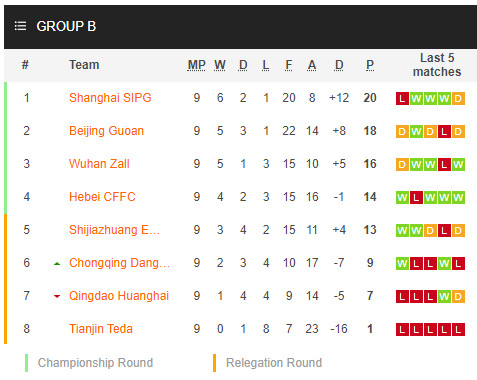Click the orange Relegation Round legend swatch
The width and height of the screenshot is (477, 380).
214,363
